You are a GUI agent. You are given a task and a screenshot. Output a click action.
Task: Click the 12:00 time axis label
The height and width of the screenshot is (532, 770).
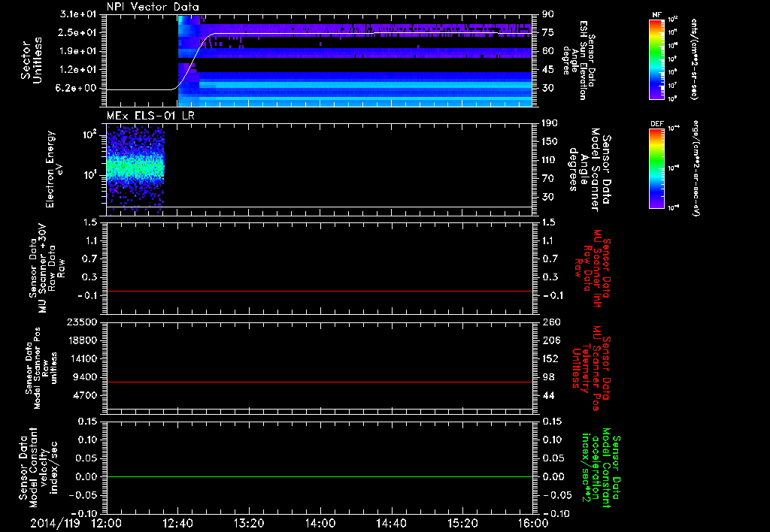click(107, 523)
